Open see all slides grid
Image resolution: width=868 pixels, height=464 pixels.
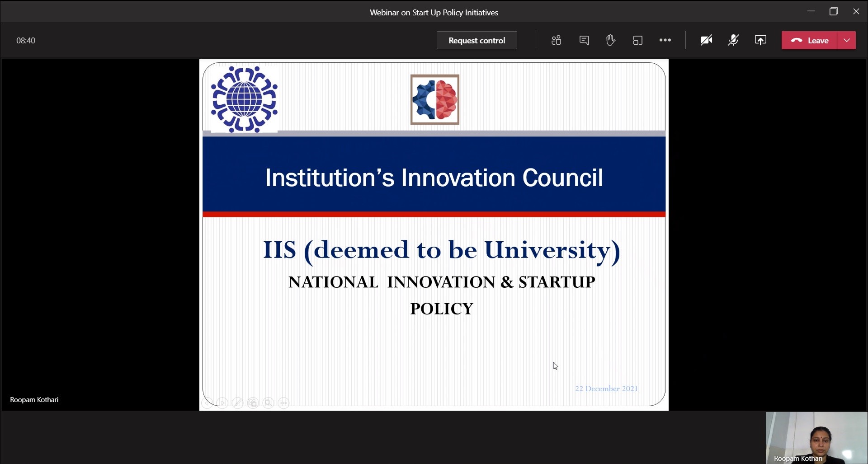point(253,403)
